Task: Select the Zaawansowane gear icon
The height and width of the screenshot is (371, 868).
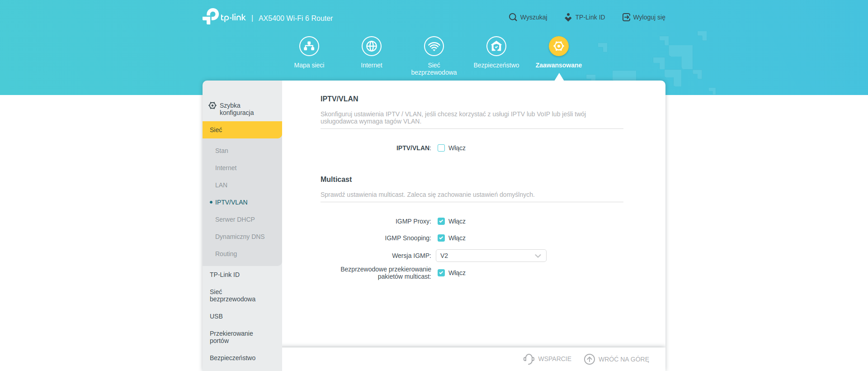Action: click(559, 46)
